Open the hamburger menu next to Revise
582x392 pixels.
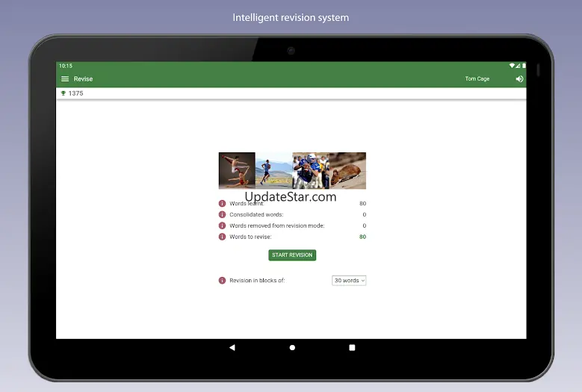tap(65, 79)
